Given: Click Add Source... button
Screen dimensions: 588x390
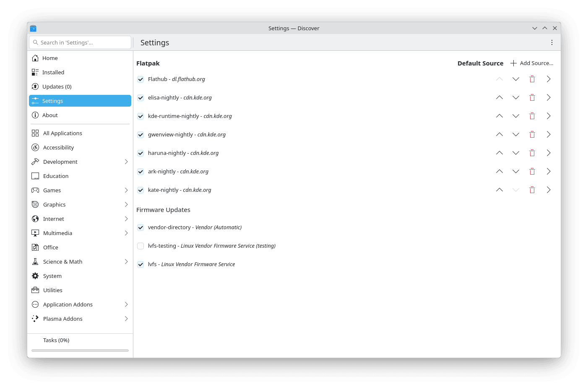Looking at the screenshot, I should (532, 63).
